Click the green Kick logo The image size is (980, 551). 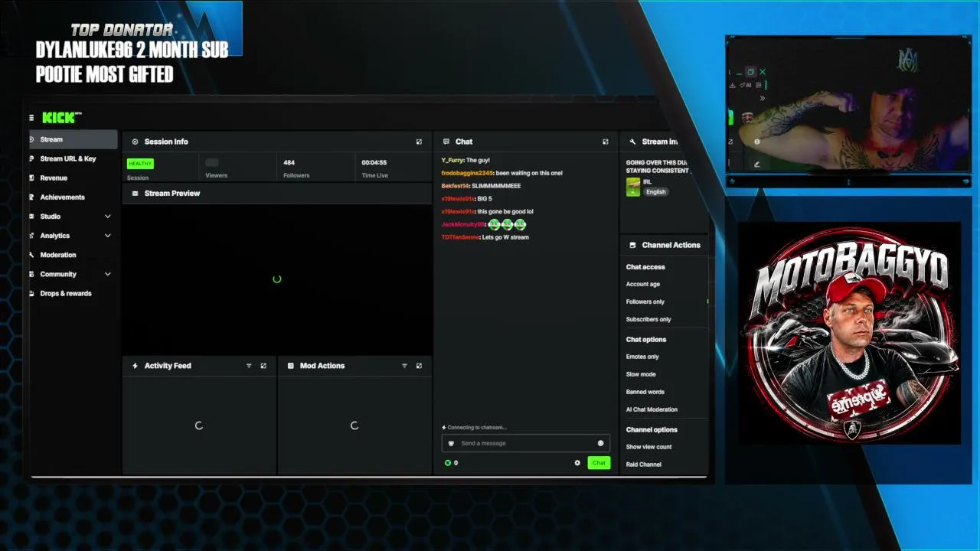60,118
